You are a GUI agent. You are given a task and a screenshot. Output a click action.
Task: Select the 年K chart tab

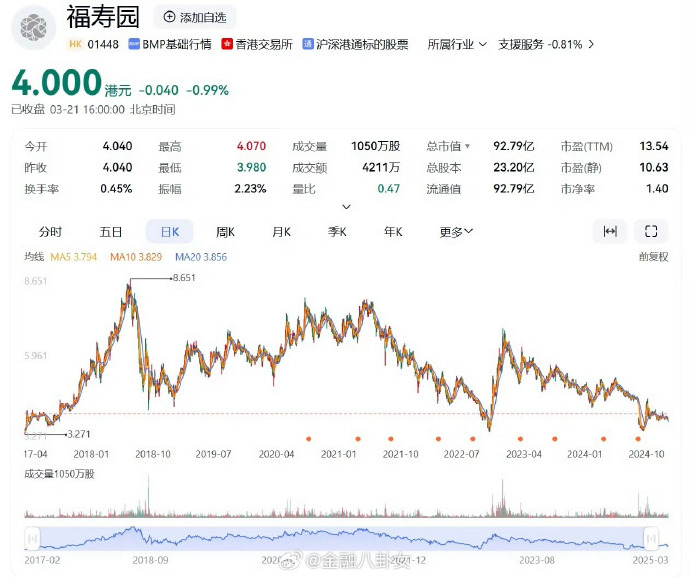(x=393, y=232)
